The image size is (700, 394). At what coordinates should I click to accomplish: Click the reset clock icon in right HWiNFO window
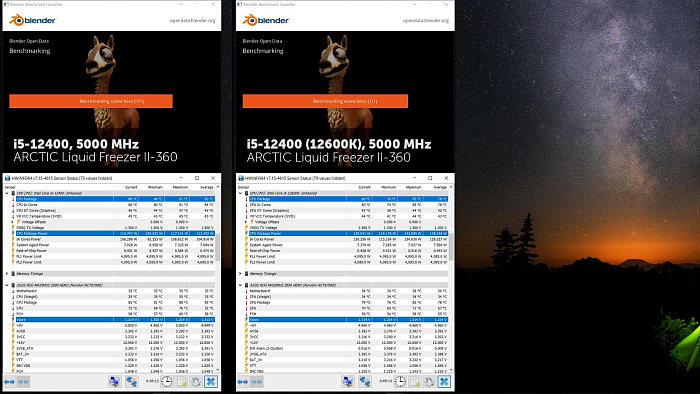tap(400, 382)
